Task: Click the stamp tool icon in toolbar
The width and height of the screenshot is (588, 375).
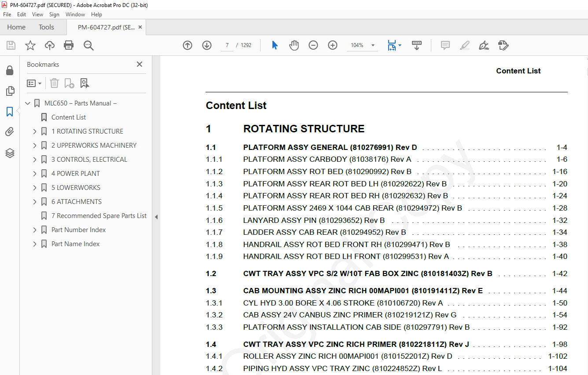Action: (x=503, y=45)
